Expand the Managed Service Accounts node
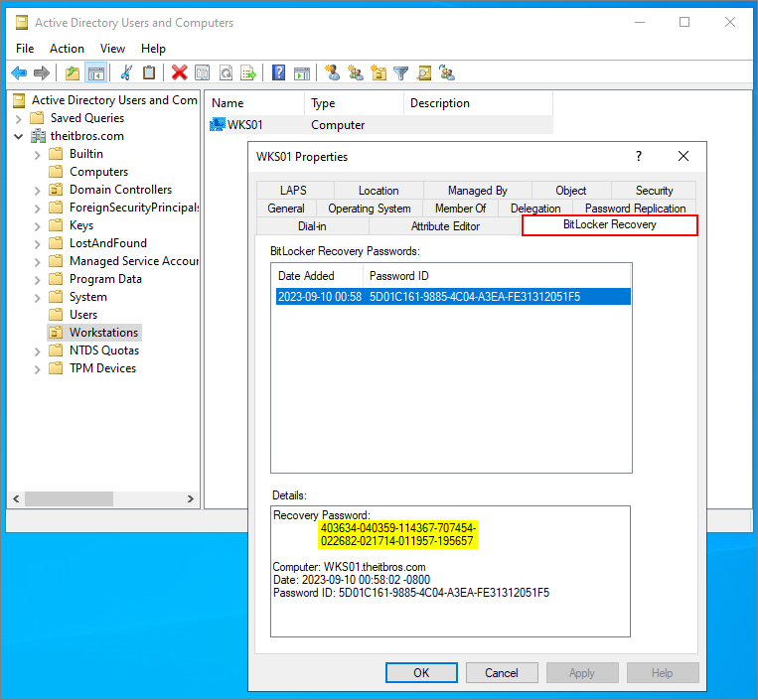The width and height of the screenshot is (758, 700). [x=37, y=262]
